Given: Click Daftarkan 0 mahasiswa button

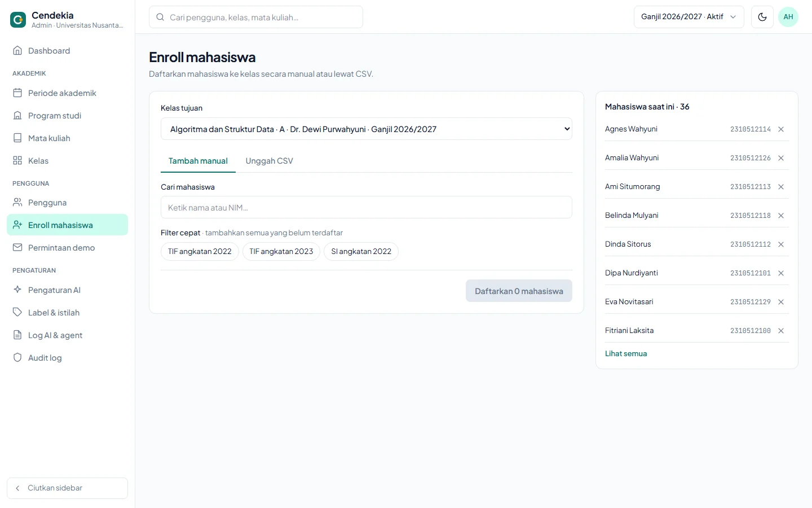Looking at the screenshot, I should pyautogui.click(x=519, y=291).
